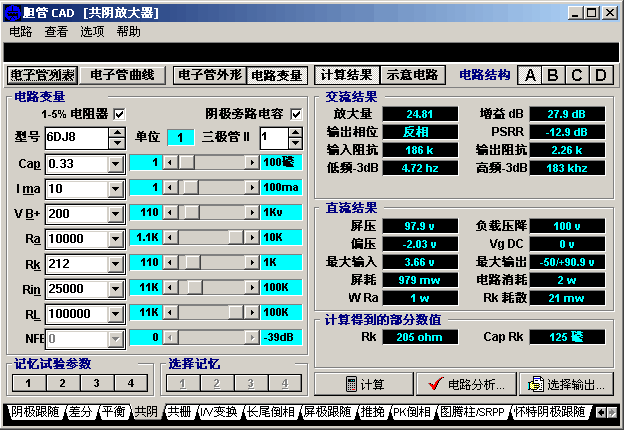
Task: Click the 示意电路 button
Action: coord(412,75)
